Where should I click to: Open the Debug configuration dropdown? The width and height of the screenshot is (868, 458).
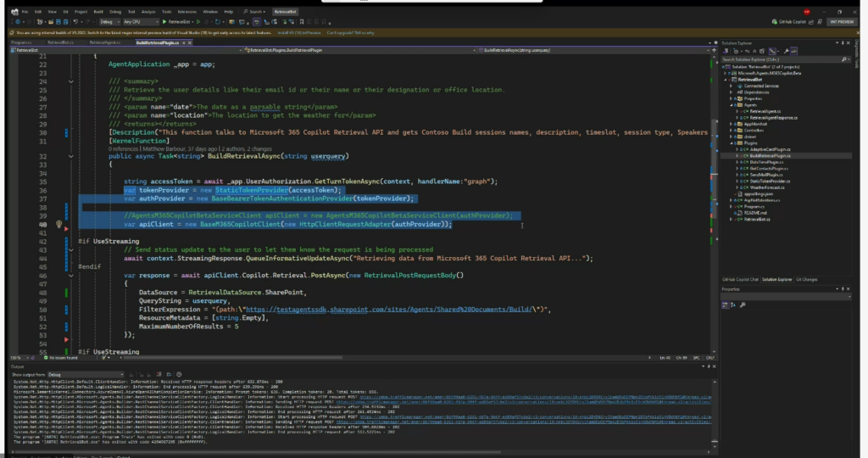(x=109, y=21)
